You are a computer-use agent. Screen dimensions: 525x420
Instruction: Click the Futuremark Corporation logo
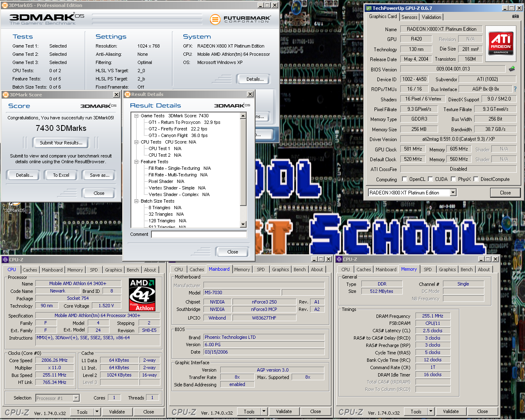[240, 19]
